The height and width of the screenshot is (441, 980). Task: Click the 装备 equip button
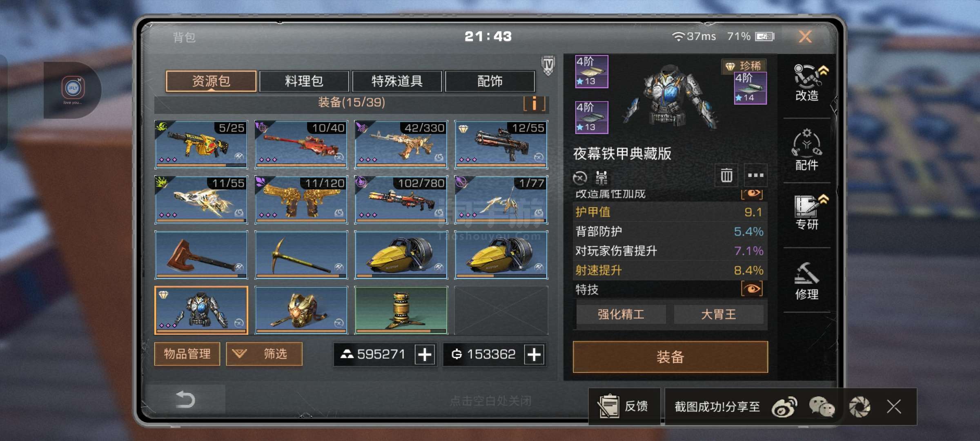click(x=670, y=357)
